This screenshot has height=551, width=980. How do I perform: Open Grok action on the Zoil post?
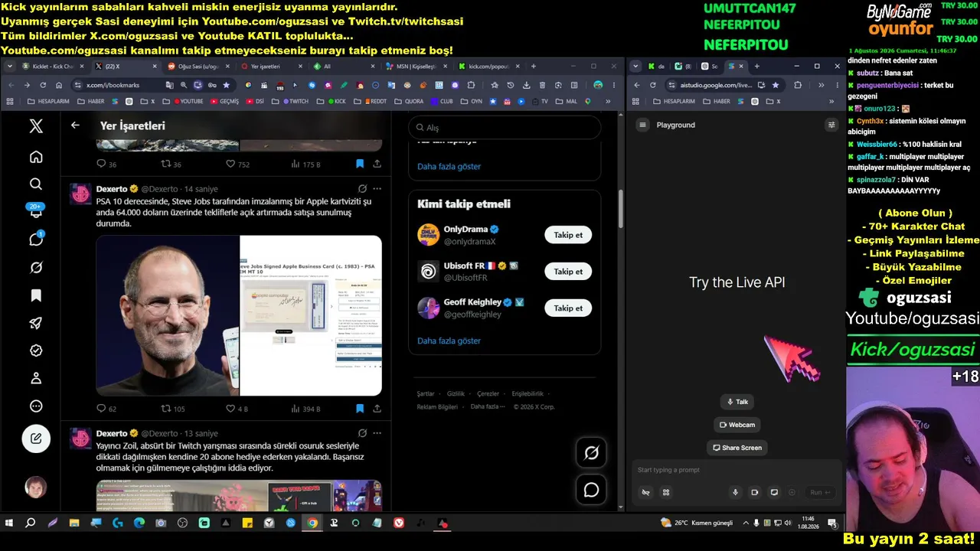[x=363, y=433]
